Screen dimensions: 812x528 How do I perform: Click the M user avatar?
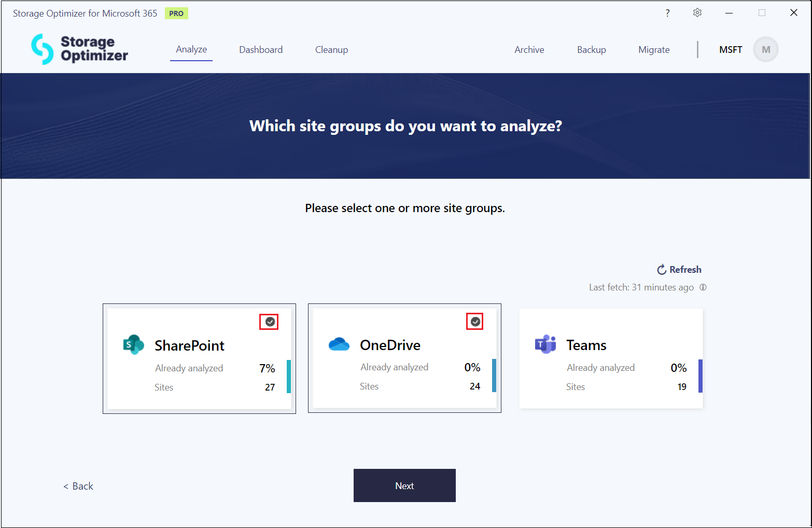(x=765, y=50)
